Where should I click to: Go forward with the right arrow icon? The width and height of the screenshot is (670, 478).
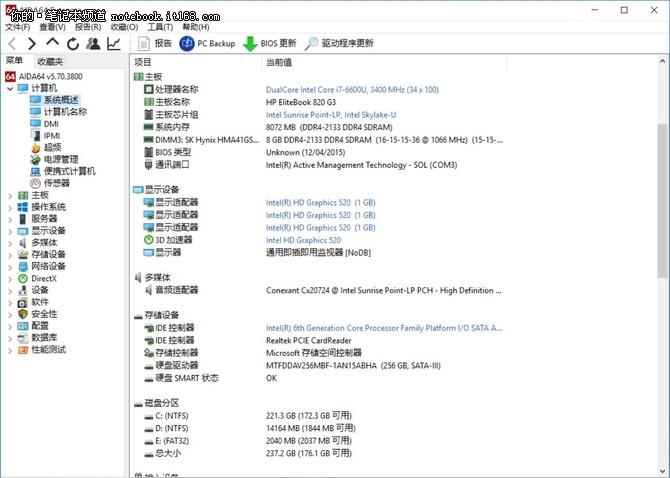click(32, 43)
